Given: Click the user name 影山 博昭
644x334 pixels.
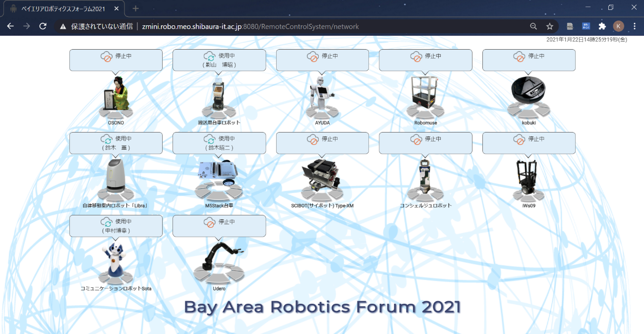Looking at the screenshot, I should click(219, 65).
